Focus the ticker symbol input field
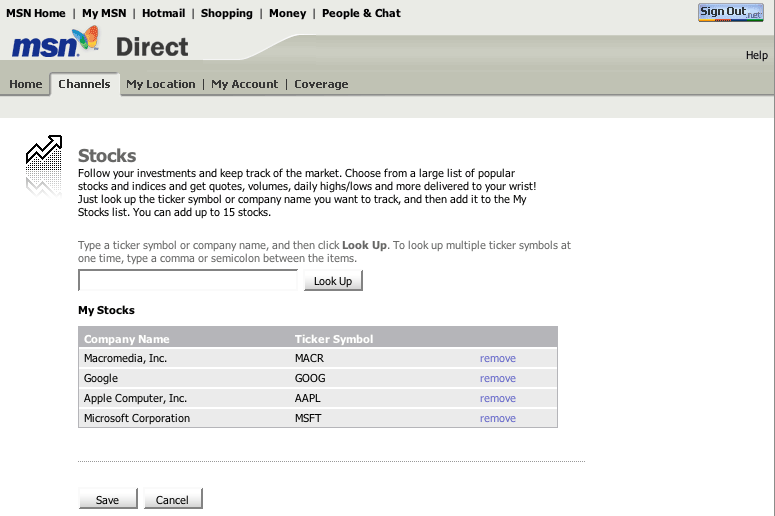Image resolution: width=775 pixels, height=516 pixels. click(x=188, y=280)
